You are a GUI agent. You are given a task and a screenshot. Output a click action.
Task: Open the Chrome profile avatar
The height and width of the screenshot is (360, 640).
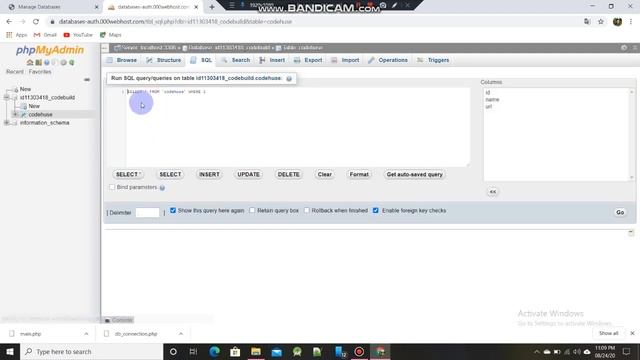617,22
